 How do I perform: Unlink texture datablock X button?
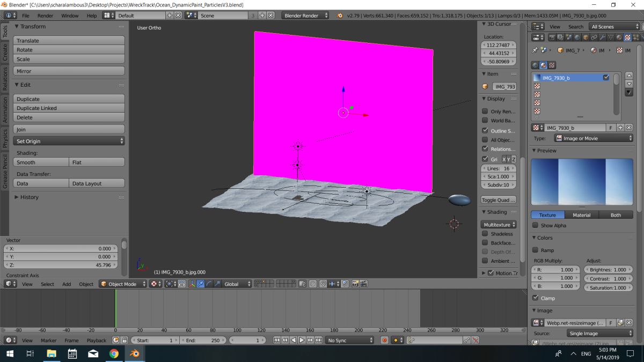tap(628, 128)
